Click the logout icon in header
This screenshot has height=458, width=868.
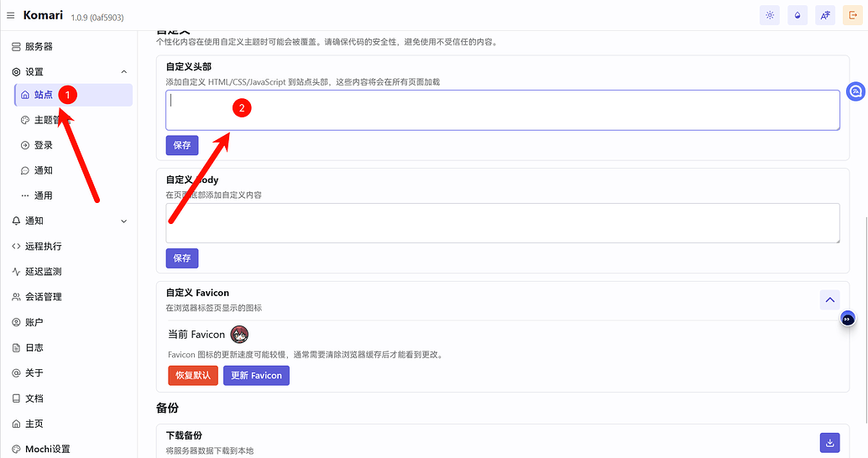click(x=853, y=15)
